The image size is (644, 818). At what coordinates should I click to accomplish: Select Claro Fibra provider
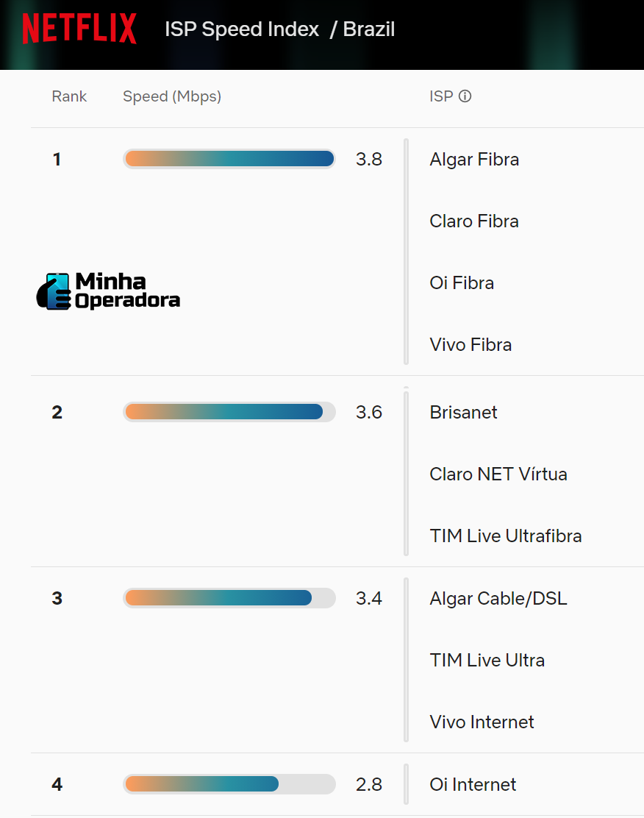(474, 221)
